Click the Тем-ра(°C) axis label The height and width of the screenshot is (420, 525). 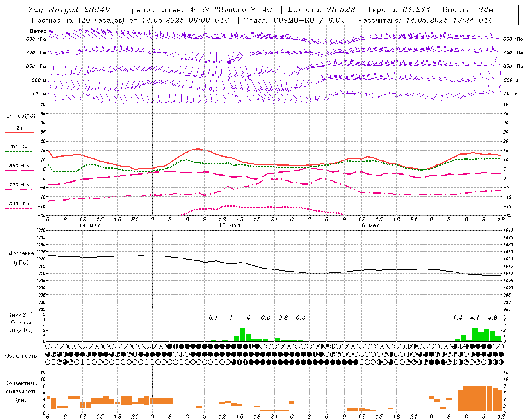(x=19, y=116)
